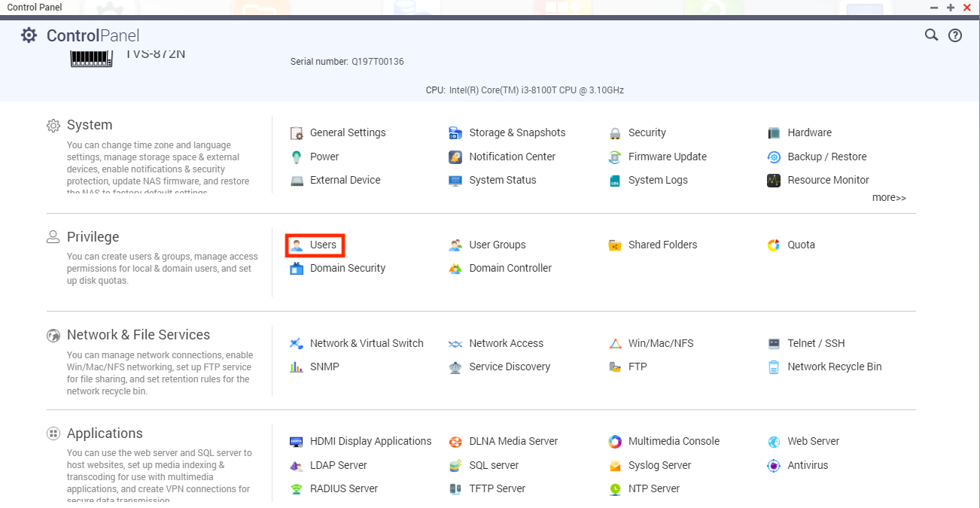Open the help question mark icon
The height and width of the screenshot is (508, 980).
click(955, 35)
